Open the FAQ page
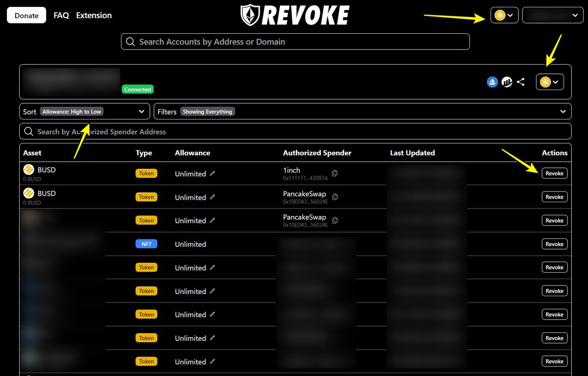This screenshot has width=588, height=376. pos(61,15)
